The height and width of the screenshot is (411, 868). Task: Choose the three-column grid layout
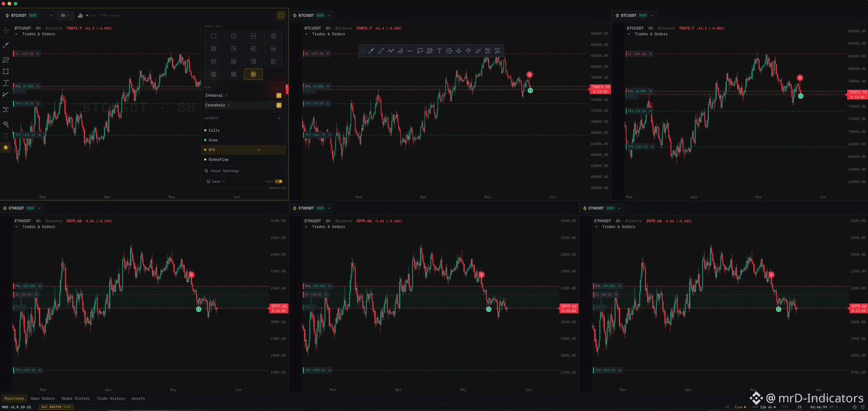point(273,36)
